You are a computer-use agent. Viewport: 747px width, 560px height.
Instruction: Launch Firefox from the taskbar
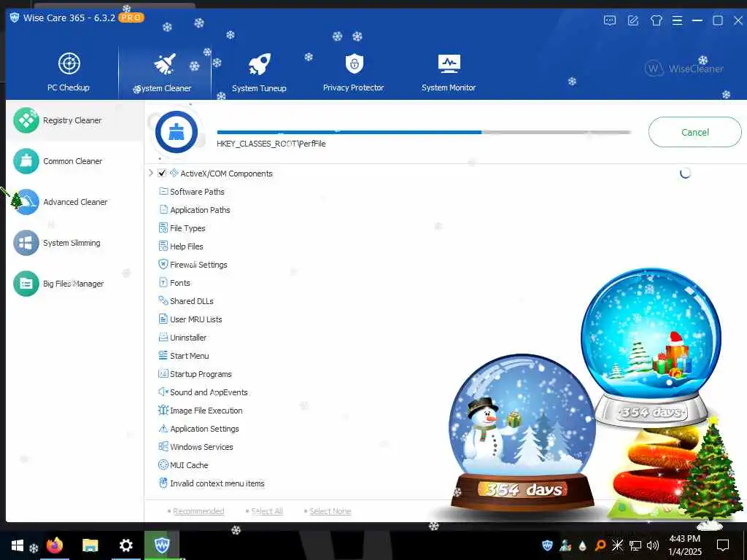click(54, 545)
